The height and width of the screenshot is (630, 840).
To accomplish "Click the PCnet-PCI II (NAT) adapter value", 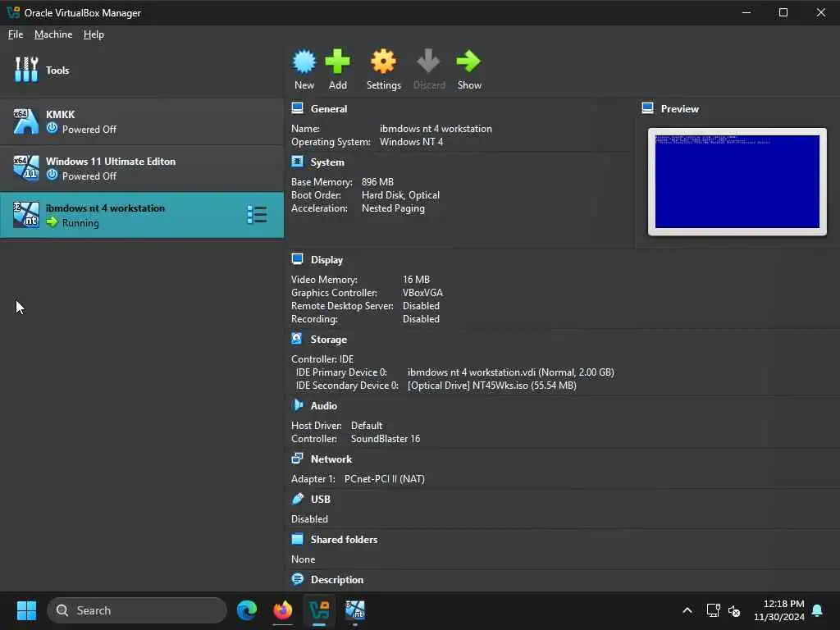I will tap(384, 479).
